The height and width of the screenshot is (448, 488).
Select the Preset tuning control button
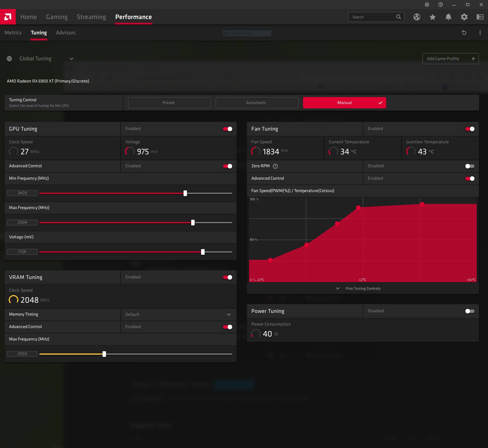(x=169, y=103)
